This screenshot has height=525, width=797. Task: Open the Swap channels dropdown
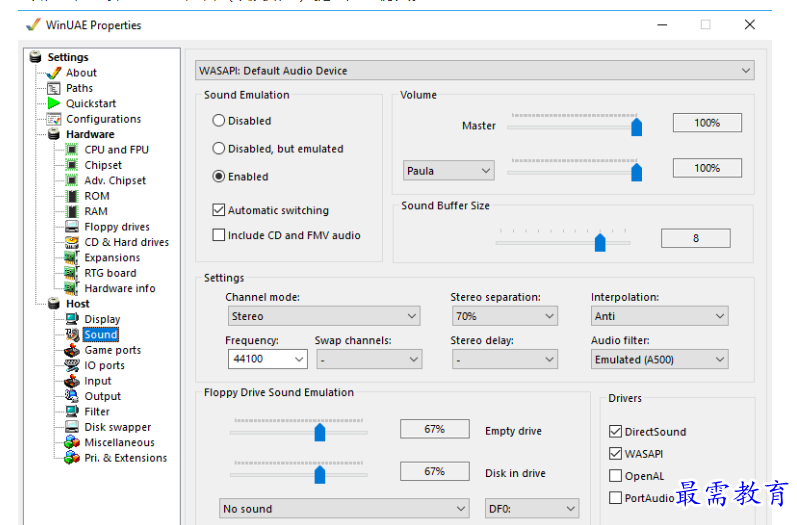[369, 359]
